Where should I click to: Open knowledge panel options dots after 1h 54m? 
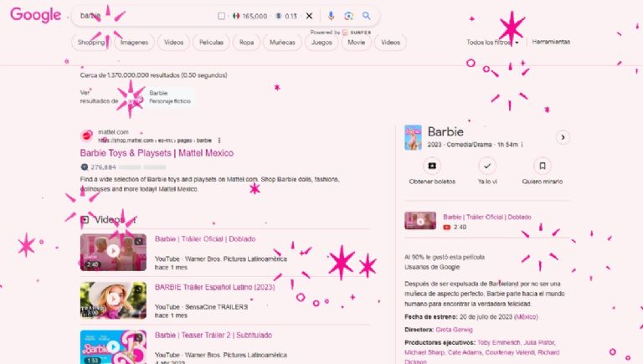pos(522,145)
